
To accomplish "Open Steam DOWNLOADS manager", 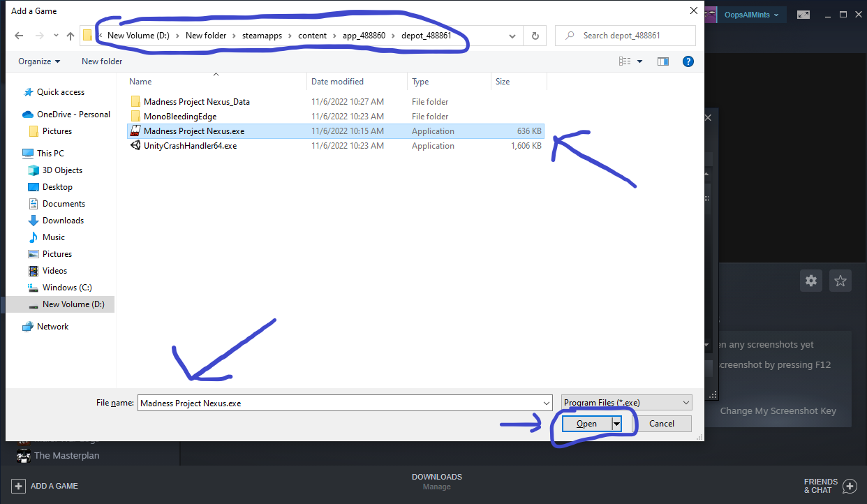I will pos(437,477).
